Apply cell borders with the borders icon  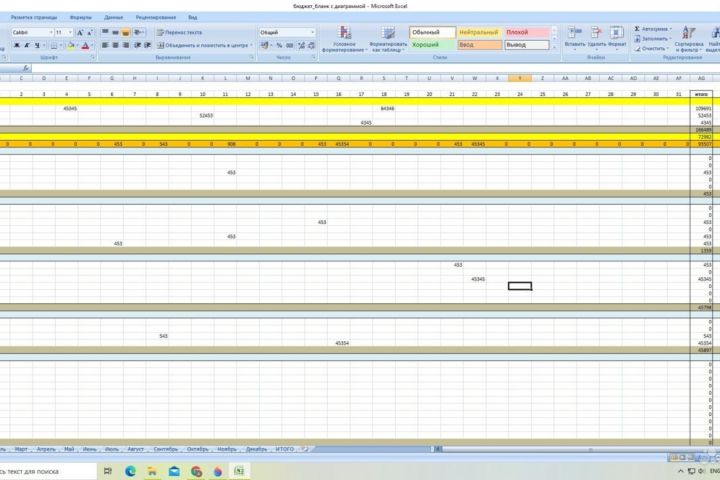point(54,45)
